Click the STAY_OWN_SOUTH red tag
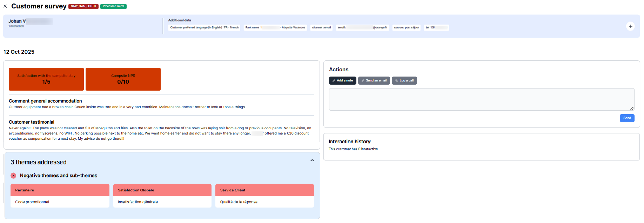 [83, 6]
